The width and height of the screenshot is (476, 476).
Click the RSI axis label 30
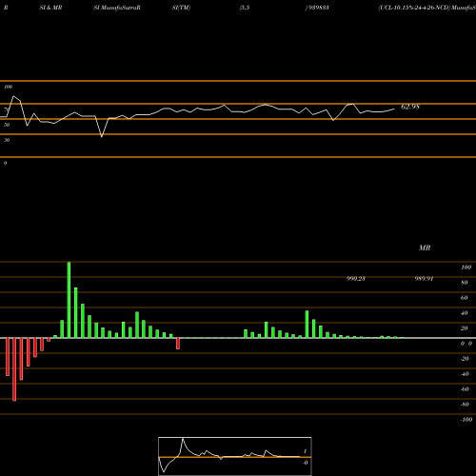coord(7,140)
